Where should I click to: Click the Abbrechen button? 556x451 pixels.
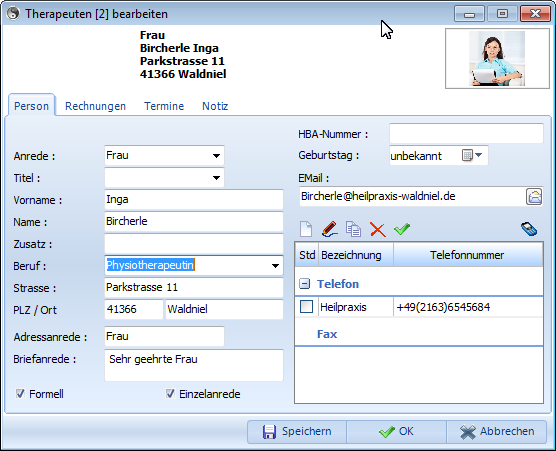coord(497,431)
